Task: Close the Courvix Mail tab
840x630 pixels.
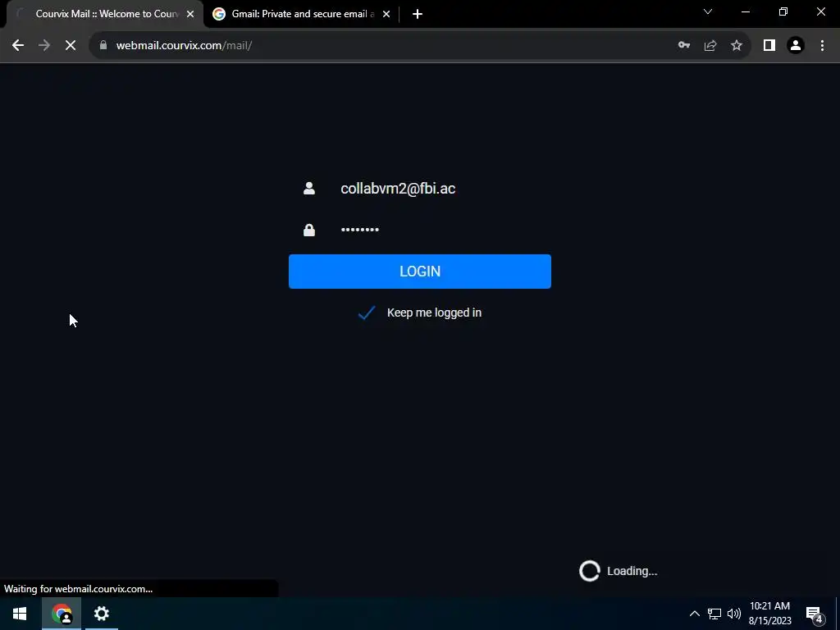Action: point(190,14)
